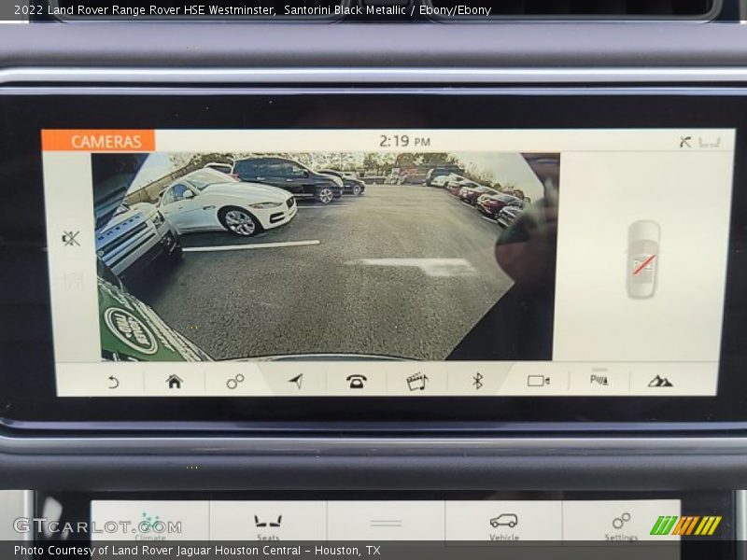Open Climate on lower screen

150,525
